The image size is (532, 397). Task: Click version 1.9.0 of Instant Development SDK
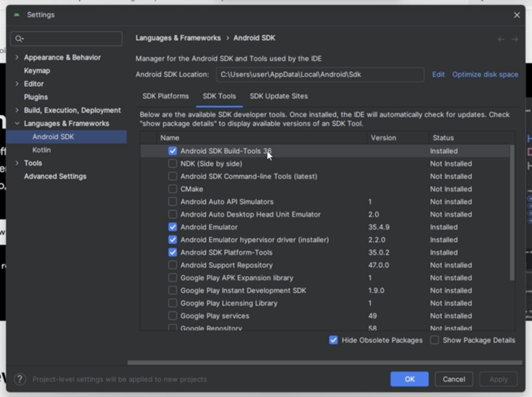(x=376, y=290)
